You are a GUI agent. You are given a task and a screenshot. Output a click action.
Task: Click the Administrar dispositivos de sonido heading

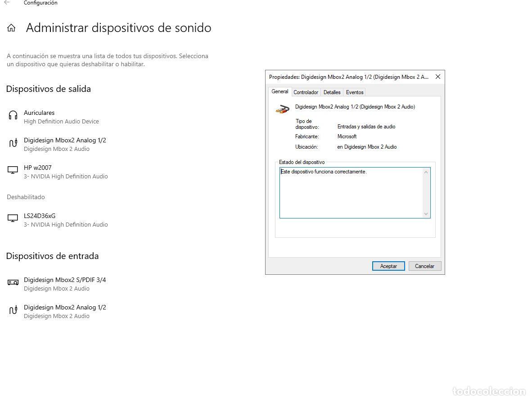tap(118, 28)
